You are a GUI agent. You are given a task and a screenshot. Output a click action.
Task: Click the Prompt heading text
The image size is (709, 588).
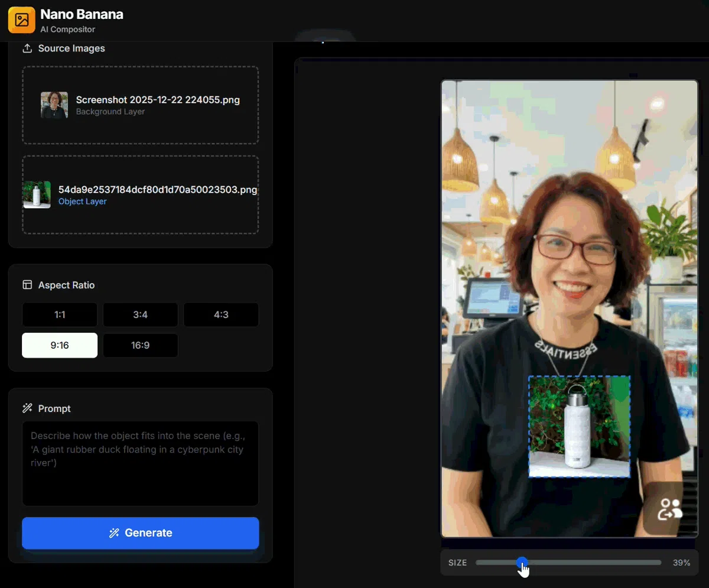[x=54, y=408]
